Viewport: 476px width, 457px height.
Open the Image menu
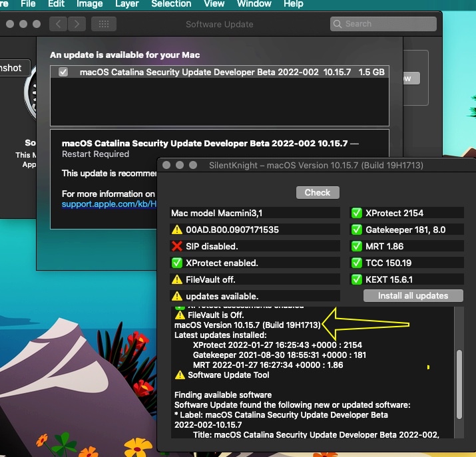(90, 3)
